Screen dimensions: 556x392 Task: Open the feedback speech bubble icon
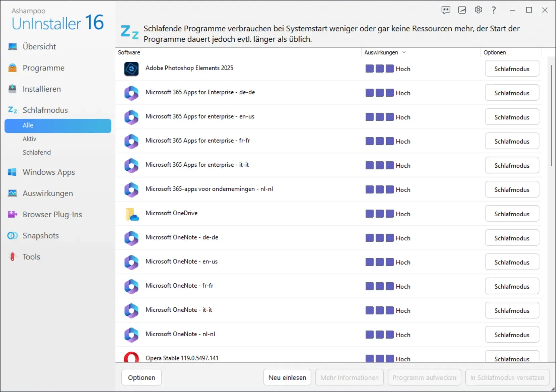click(x=446, y=10)
